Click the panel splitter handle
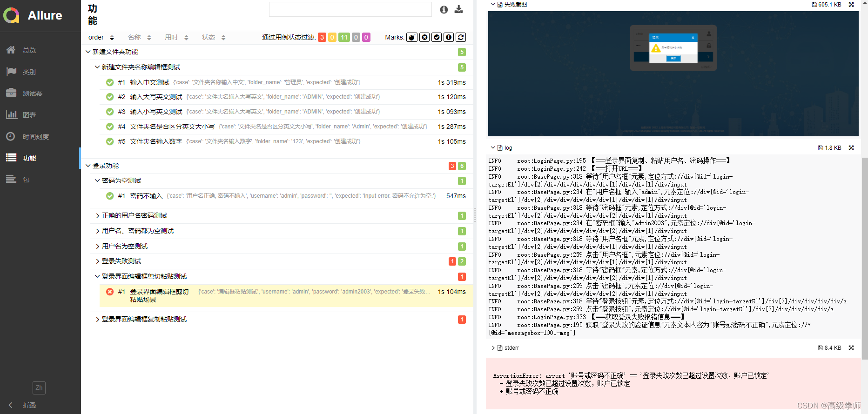 475,215
